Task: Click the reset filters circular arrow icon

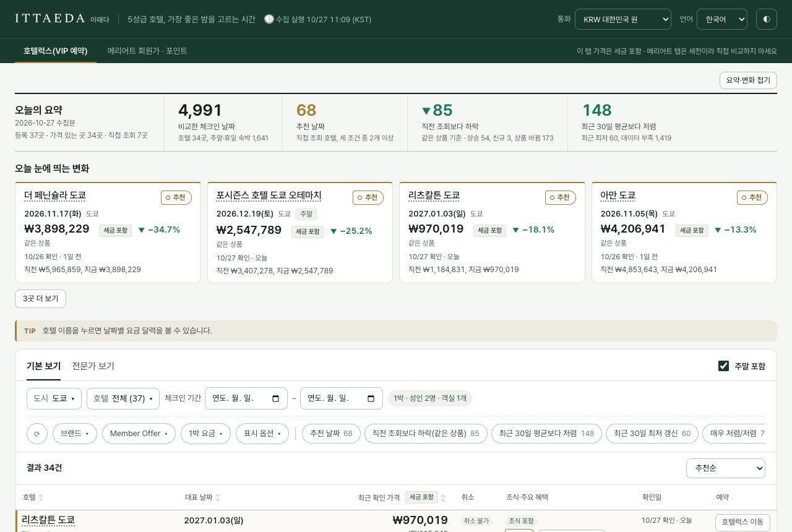Action: point(37,434)
